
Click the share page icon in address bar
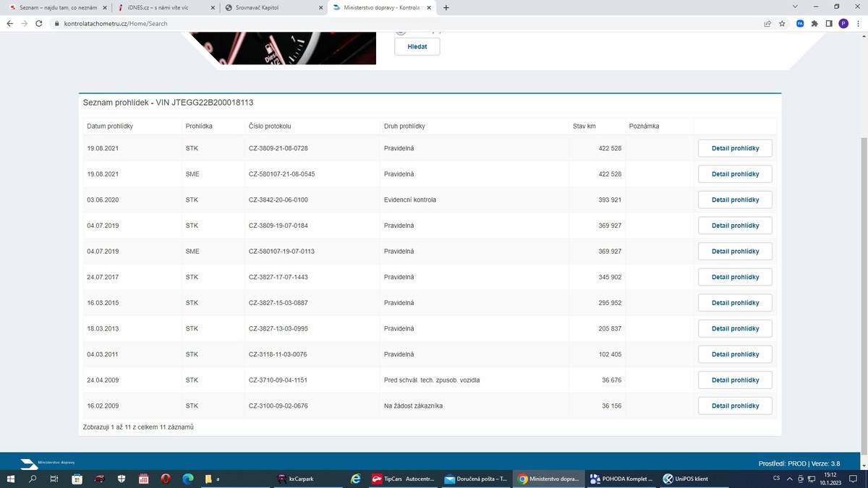point(767,23)
